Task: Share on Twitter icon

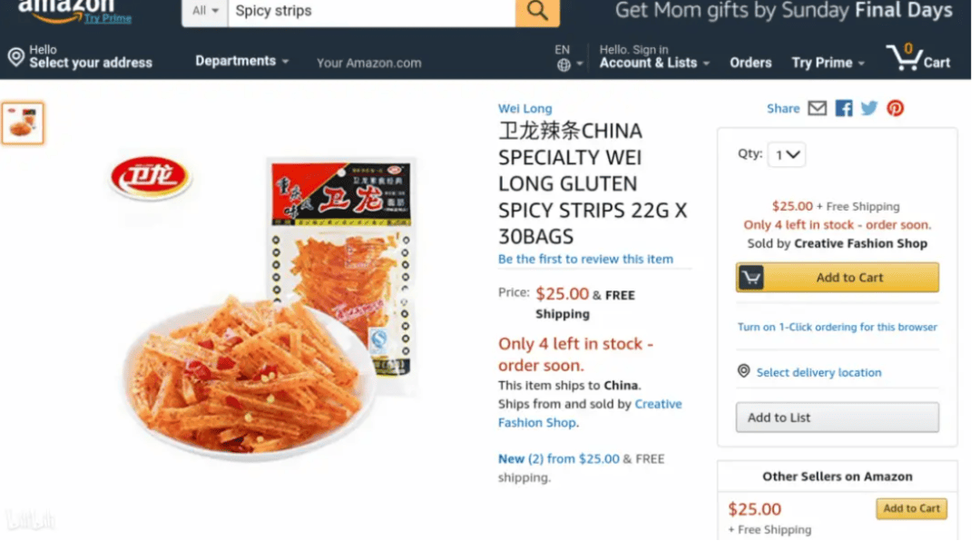Action: point(868,108)
